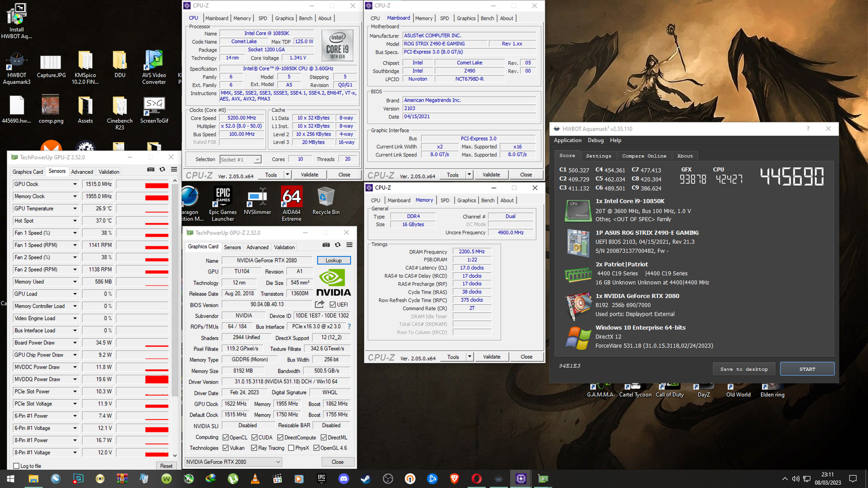Viewport: 868px width, 488px height.
Task: Open Compare Online tab in HWBOT Aquamark
Action: [644, 156]
